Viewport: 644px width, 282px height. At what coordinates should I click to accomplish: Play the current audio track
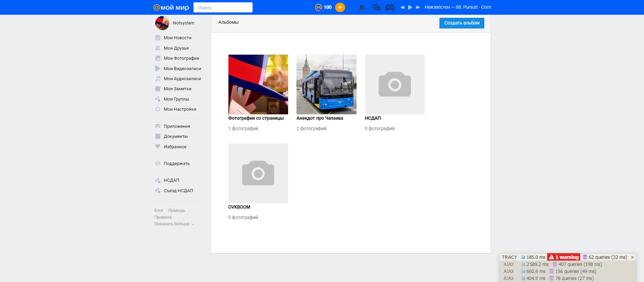coord(410,7)
